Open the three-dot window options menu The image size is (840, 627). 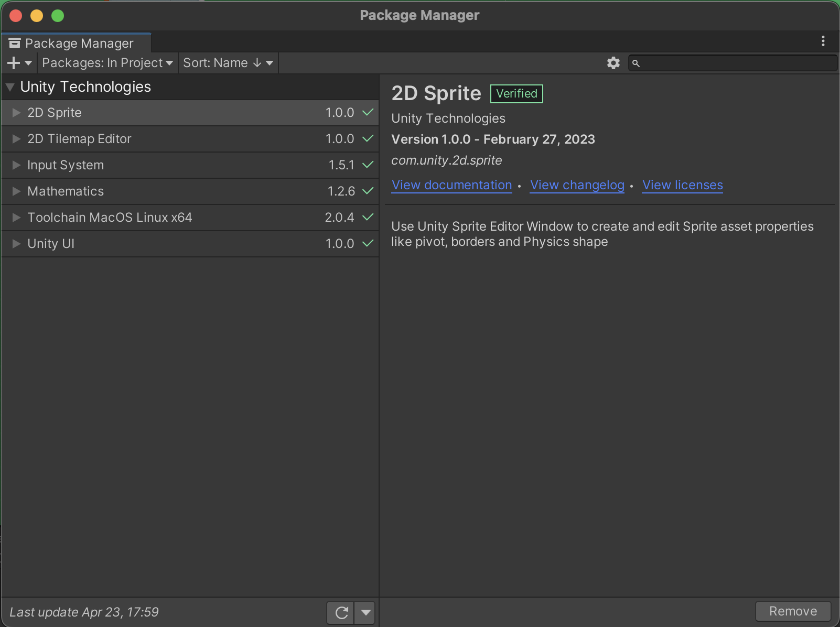pyautogui.click(x=823, y=41)
